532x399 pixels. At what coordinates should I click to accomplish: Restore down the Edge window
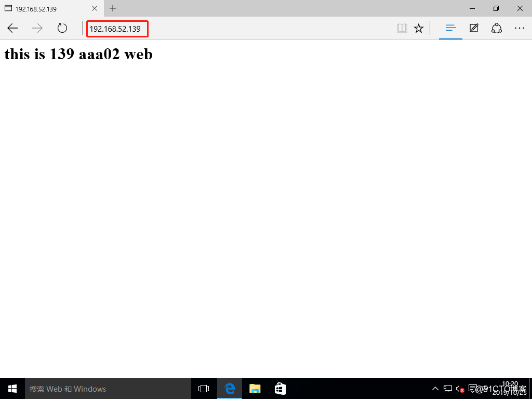[x=496, y=8]
